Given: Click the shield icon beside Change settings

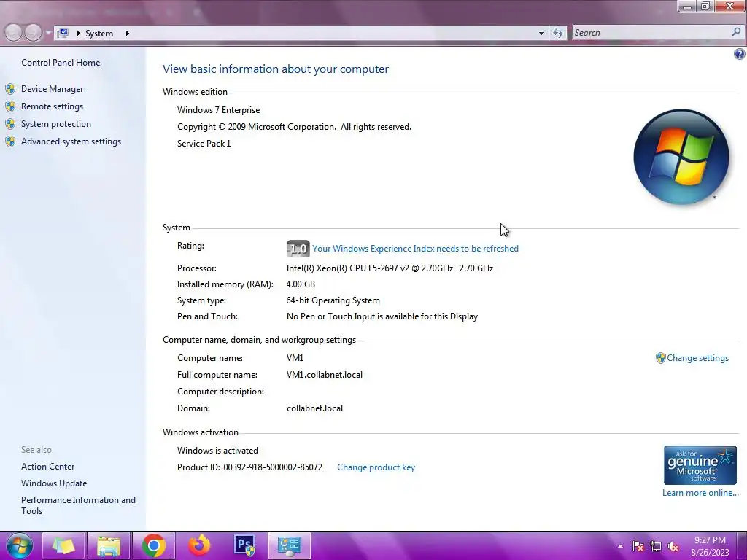Looking at the screenshot, I should (x=660, y=358).
